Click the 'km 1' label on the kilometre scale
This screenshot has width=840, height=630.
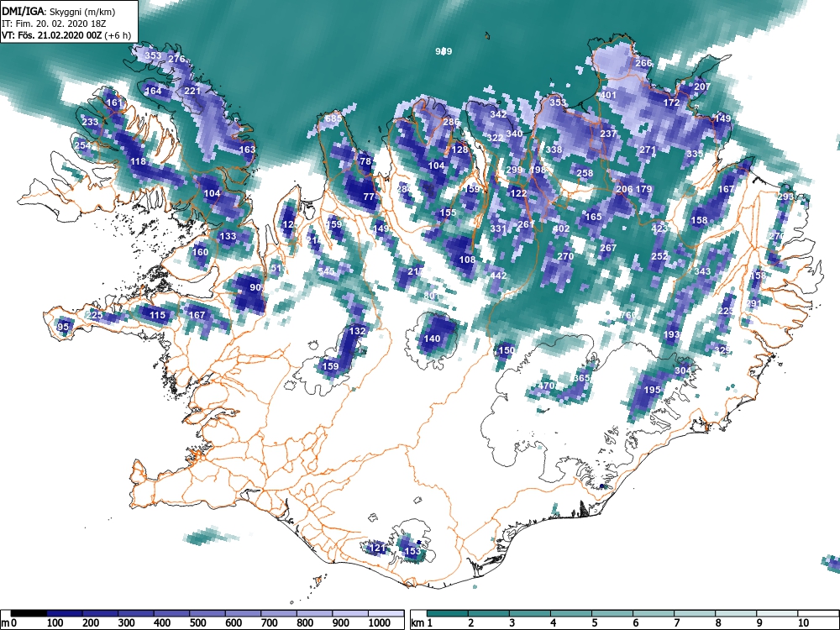pos(423,622)
